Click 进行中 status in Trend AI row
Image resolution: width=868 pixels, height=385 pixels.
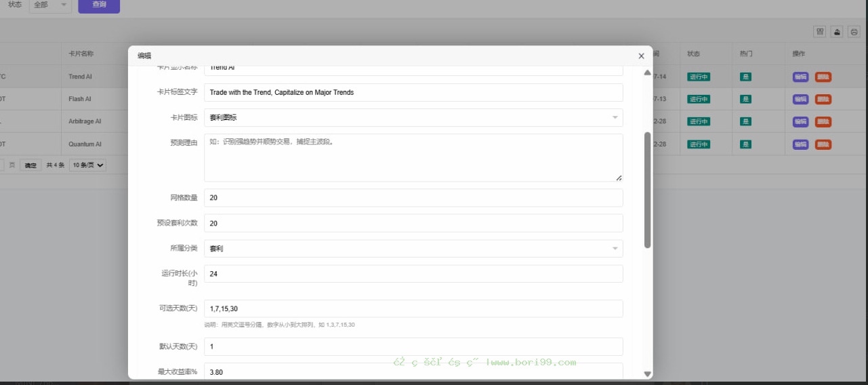click(699, 77)
